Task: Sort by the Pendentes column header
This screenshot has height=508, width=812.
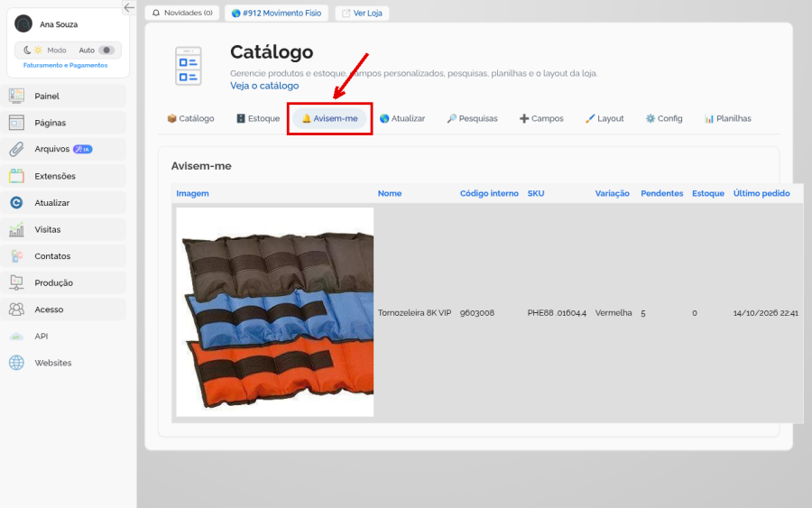Action: [x=662, y=193]
